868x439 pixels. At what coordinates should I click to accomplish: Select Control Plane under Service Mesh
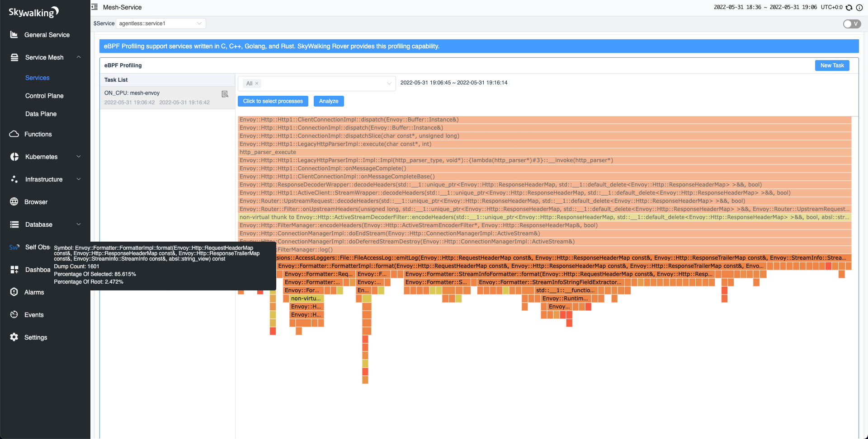point(44,96)
